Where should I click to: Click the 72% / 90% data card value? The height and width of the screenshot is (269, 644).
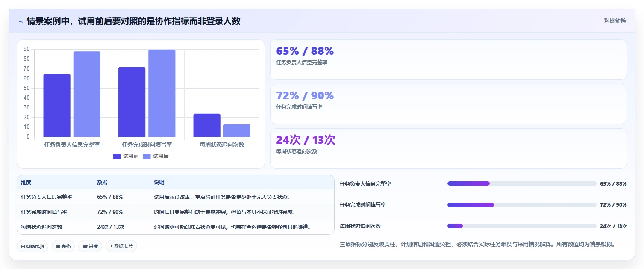(305, 95)
